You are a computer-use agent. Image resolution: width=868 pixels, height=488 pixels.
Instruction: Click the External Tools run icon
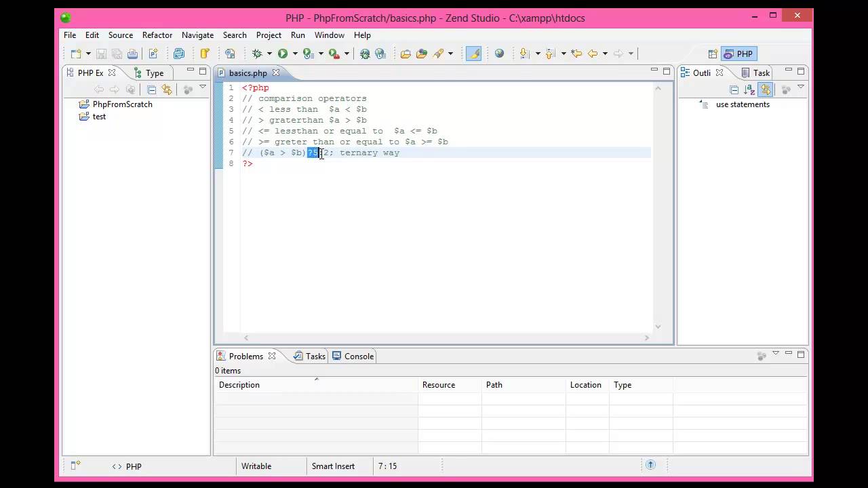click(334, 54)
